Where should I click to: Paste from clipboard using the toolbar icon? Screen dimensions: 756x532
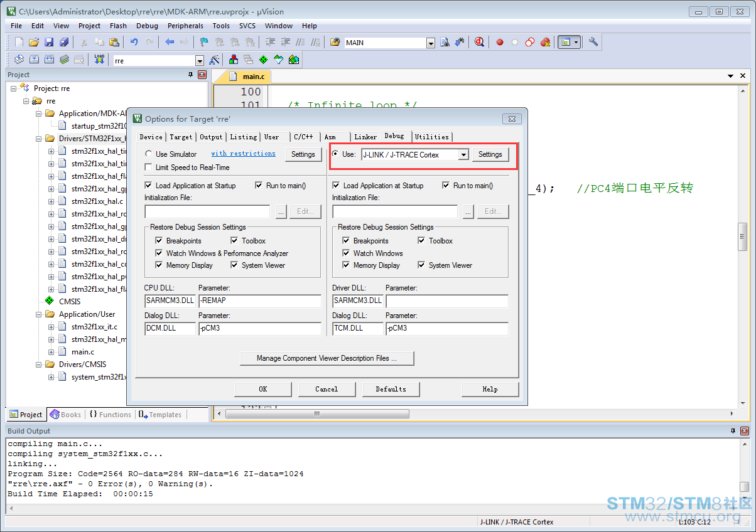point(114,42)
